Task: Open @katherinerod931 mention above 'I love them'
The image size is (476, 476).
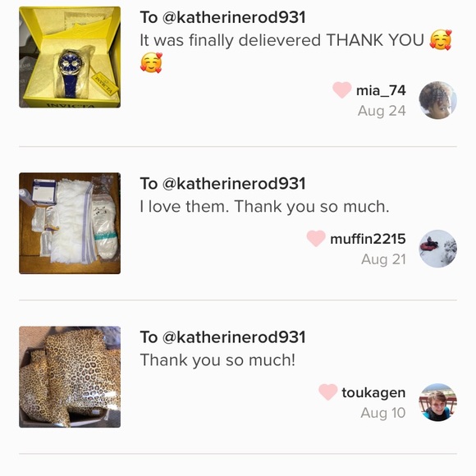Action: coord(234,183)
